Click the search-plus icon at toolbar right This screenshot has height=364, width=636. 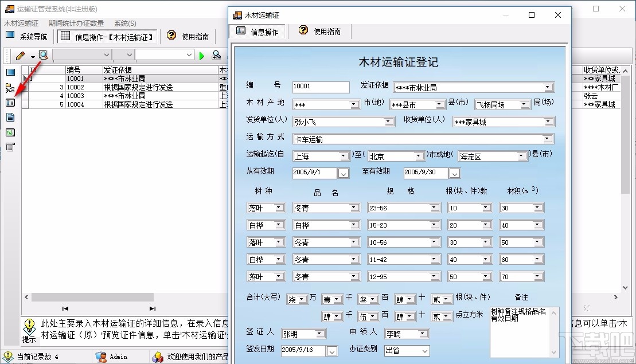[217, 55]
